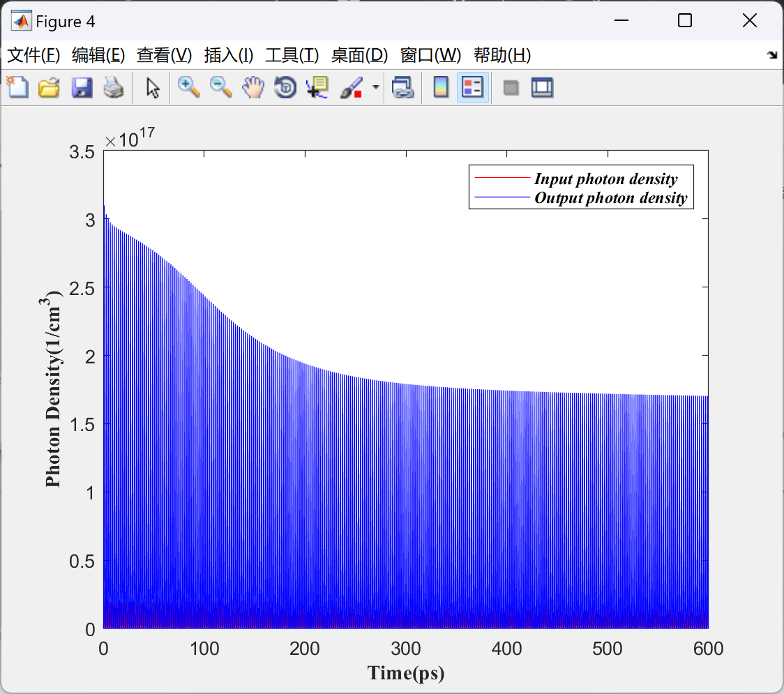Click the y-axis tick label 3.5
Screen dimensions: 784x694
82,151
